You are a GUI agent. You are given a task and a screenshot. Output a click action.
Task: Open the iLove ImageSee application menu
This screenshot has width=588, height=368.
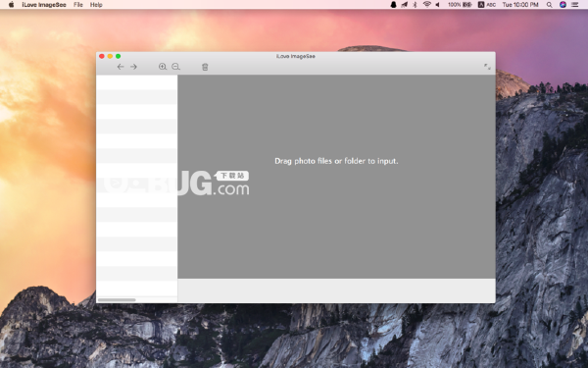click(x=44, y=5)
